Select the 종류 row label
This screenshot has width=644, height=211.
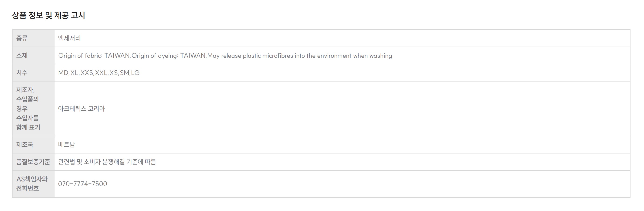tap(22, 38)
